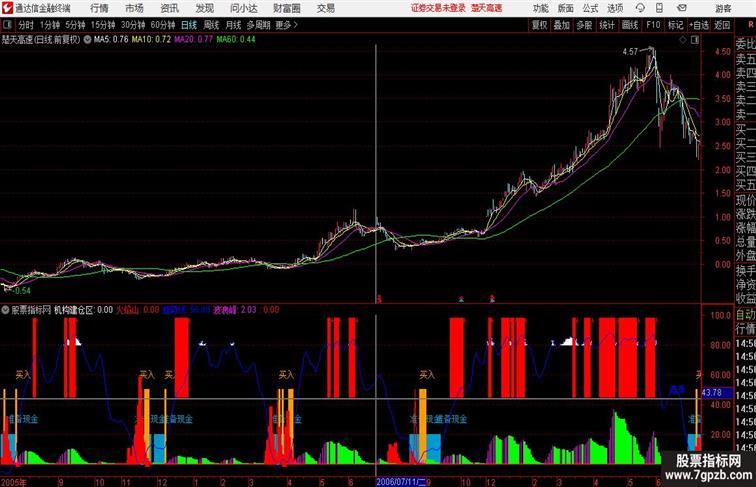
Task: Click the MA20: 0.77 label
Action: point(193,40)
